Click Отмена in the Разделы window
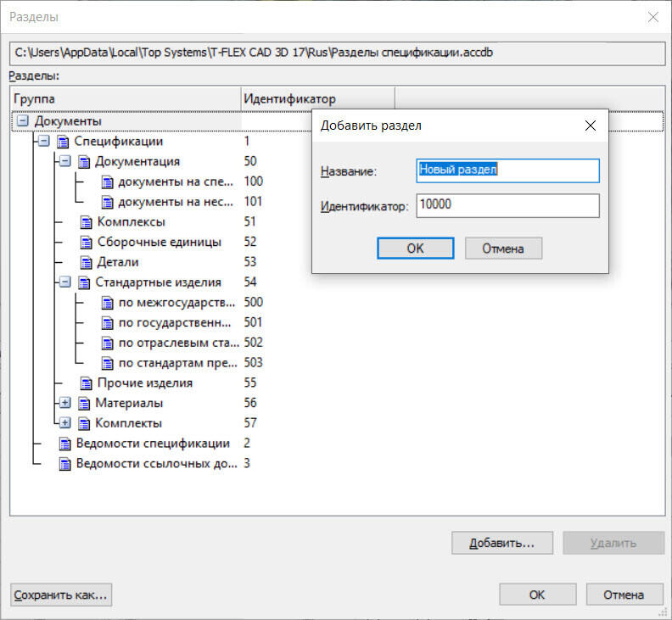The height and width of the screenshot is (620, 672). click(x=624, y=595)
